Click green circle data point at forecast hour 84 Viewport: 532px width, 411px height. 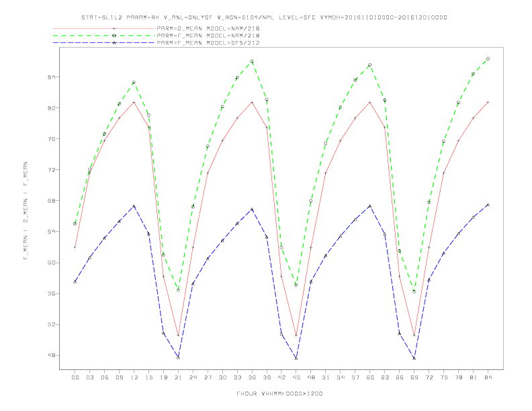(488, 58)
